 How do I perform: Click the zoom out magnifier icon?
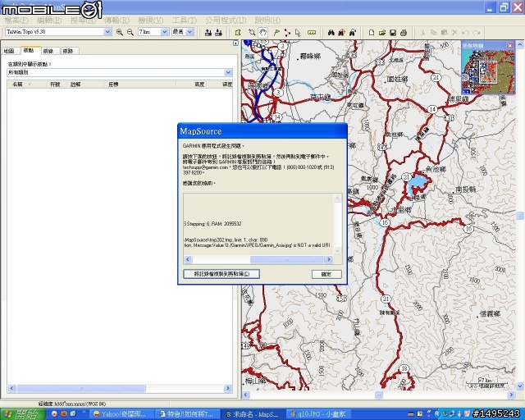[x=130, y=32]
